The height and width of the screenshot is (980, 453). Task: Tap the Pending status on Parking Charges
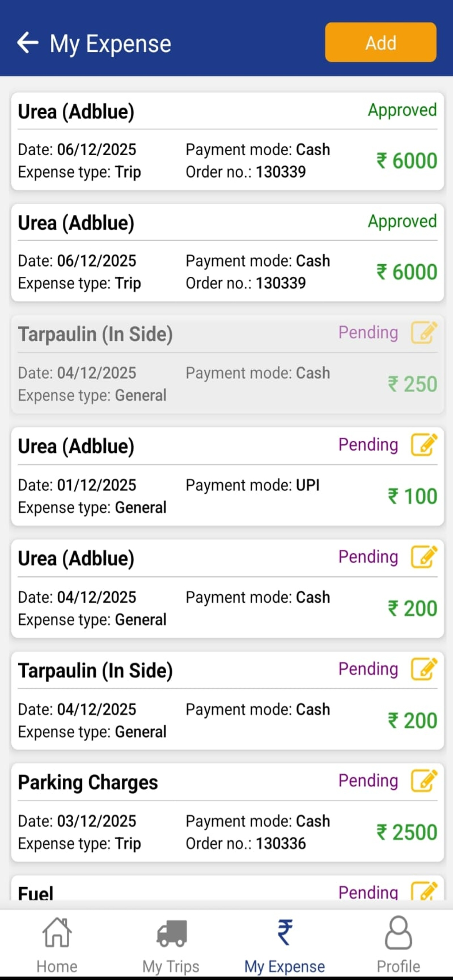coord(368,781)
